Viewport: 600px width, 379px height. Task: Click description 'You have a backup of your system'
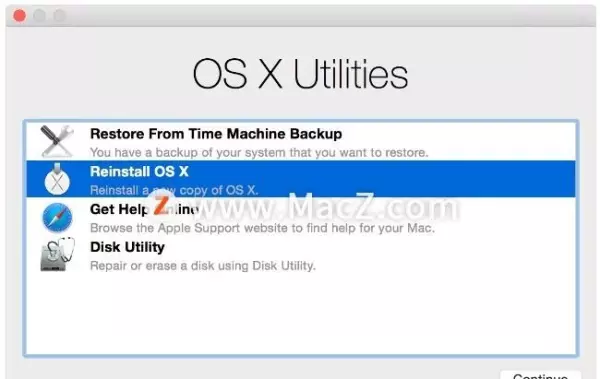point(259,152)
